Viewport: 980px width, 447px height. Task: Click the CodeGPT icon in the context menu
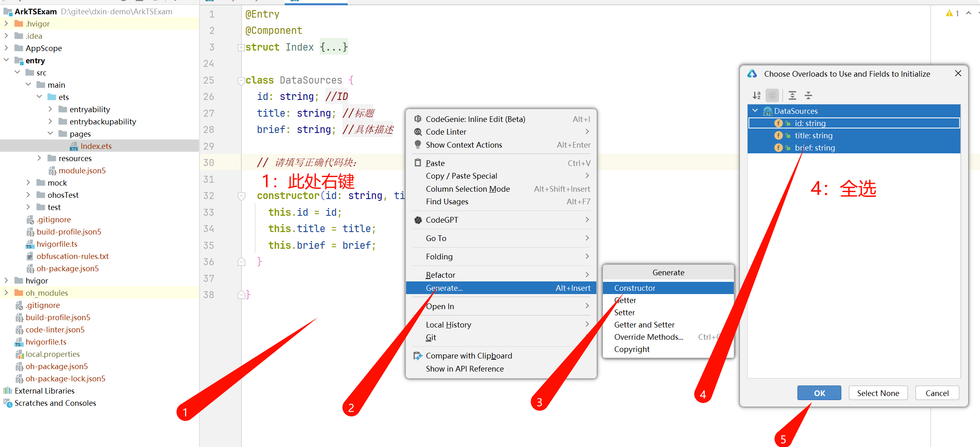point(418,220)
